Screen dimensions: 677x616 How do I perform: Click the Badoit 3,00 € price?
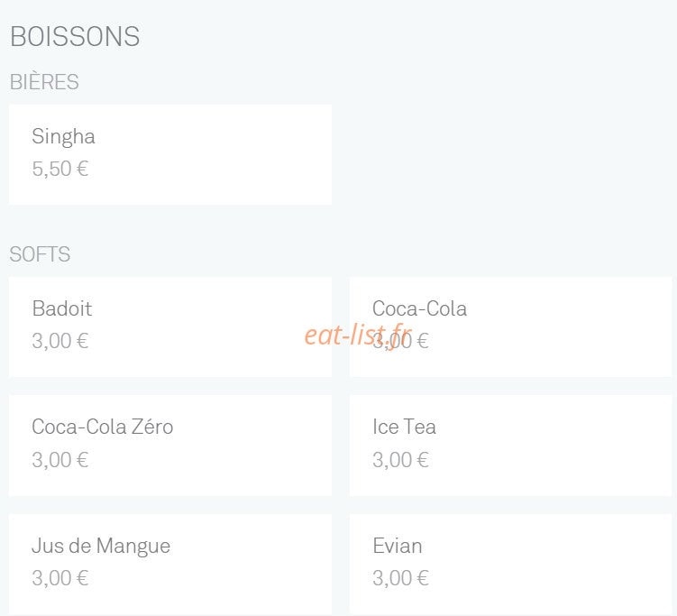coord(60,341)
